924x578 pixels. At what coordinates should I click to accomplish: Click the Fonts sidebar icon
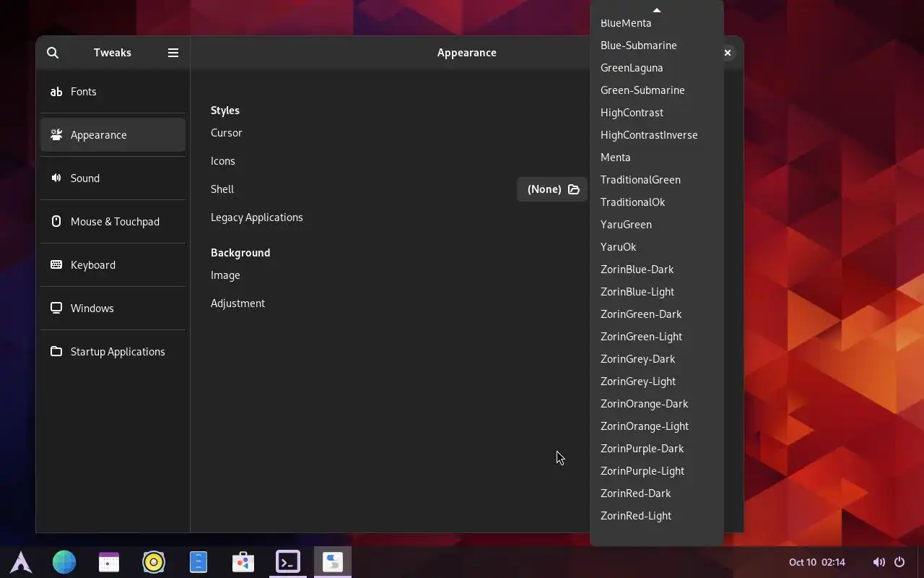click(56, 92)
